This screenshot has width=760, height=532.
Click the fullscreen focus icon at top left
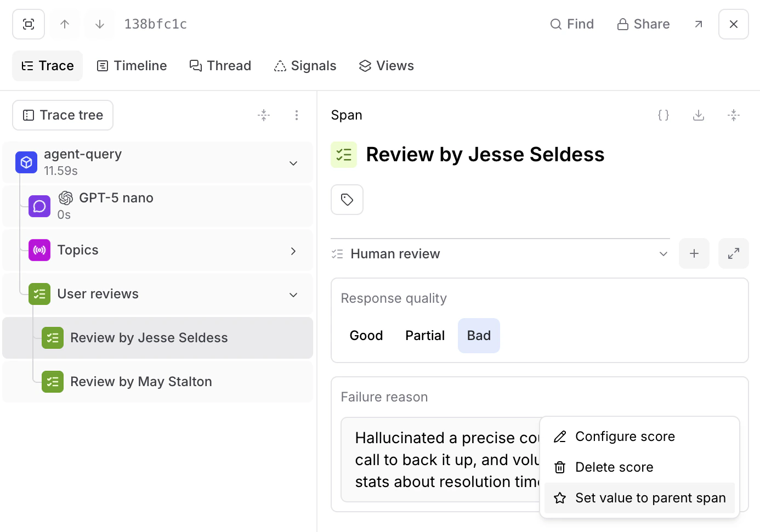point(29,24)
